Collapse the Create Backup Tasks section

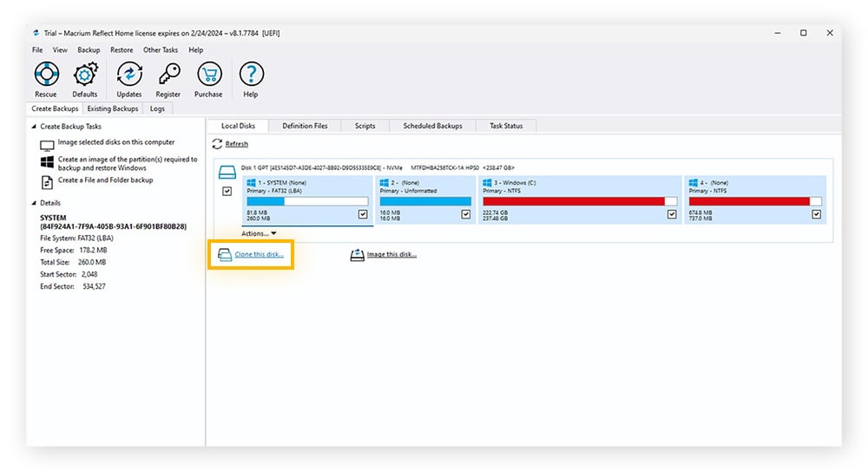35,127
